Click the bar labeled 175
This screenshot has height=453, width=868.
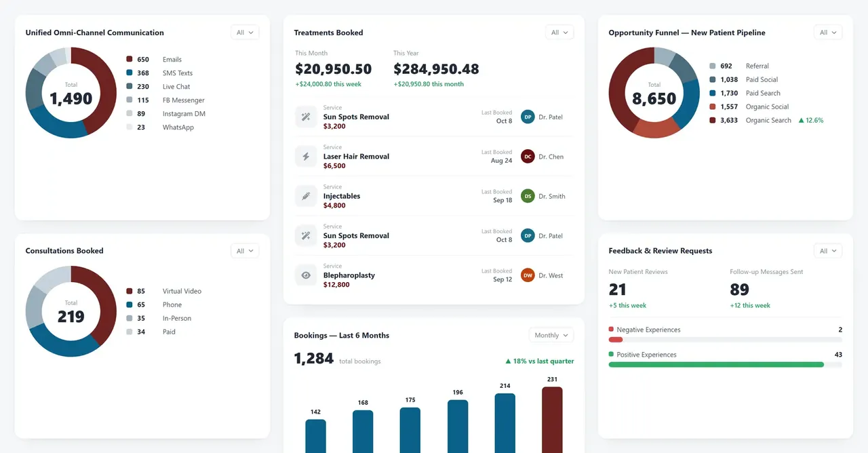coord(410,430)
